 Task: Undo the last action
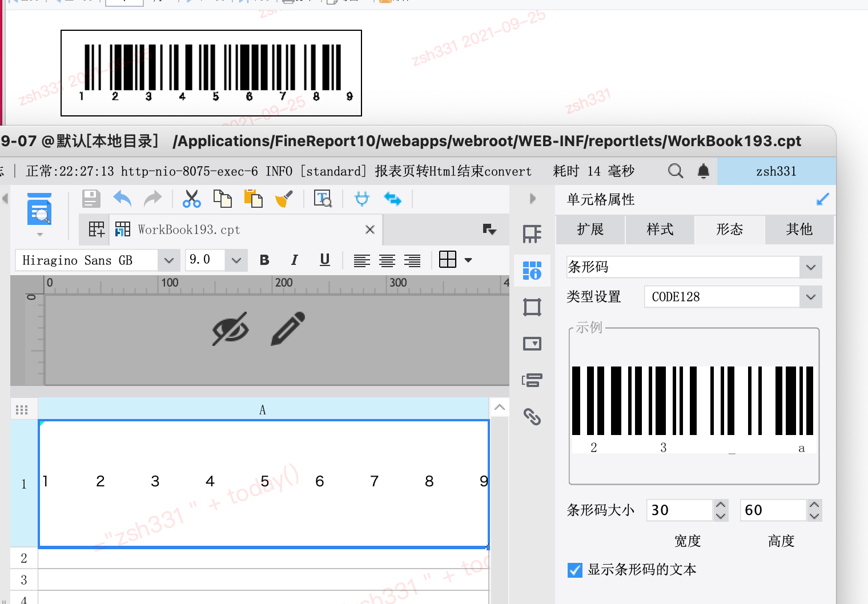coord(122,199)
